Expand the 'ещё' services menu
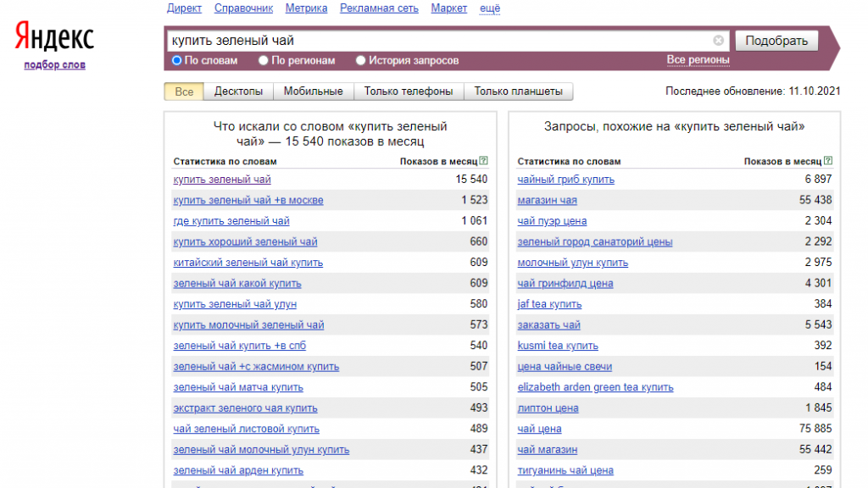This screenshot has width=868, height=488. (489, 8)
